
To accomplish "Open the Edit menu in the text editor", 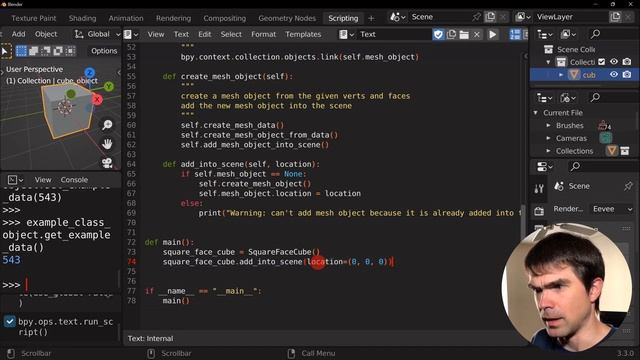I will (204, 34).
